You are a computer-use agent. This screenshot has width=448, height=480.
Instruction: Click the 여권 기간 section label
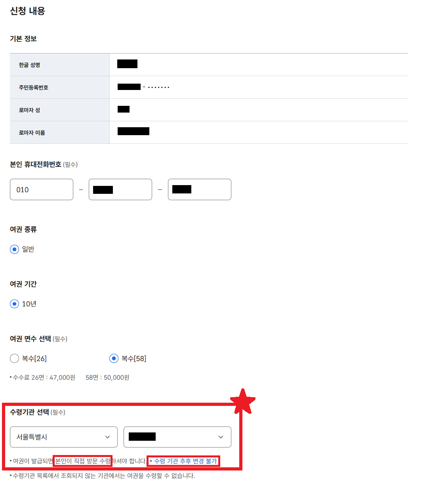tap(23, 284)
